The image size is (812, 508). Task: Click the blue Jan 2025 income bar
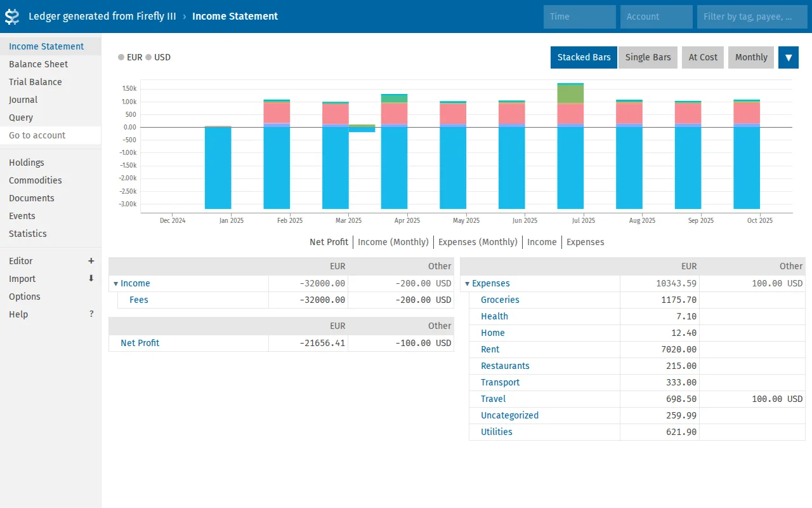(x=218, y=168)
